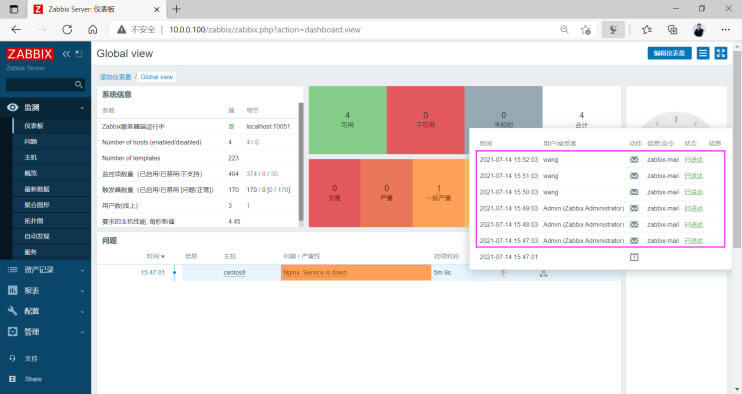Viewport: 742px width, 394px height.
Task: Click the mail icon in the 15:49:03 Admin row
Action: click(634, 208)
